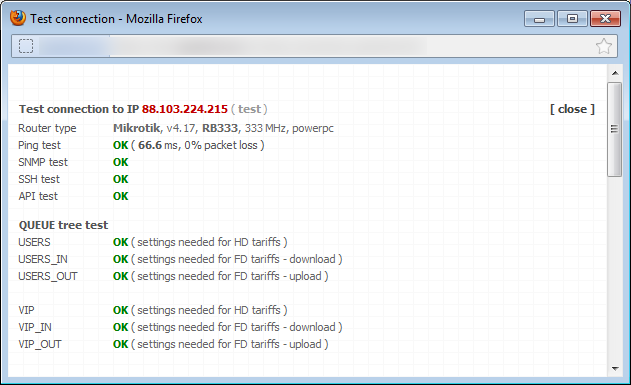Click the scrollbar down arrow
Screen dimensions: 631x385
click(615, 369)
